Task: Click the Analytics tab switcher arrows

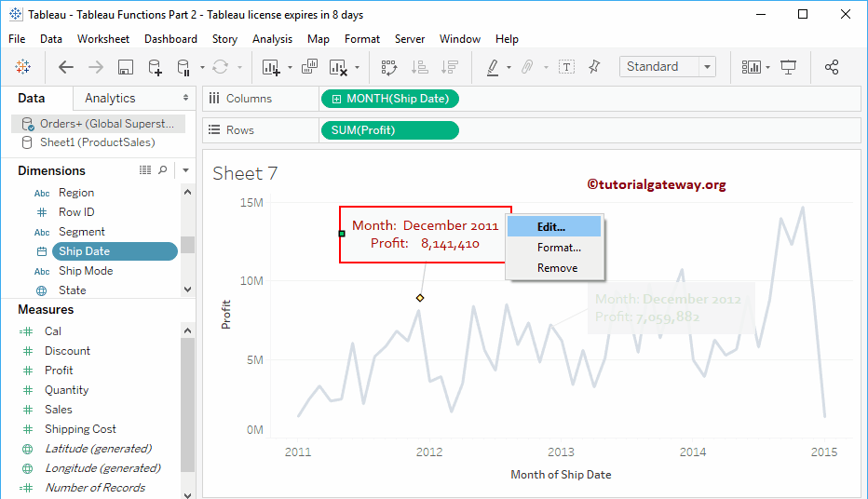Action: click(185, 98)
